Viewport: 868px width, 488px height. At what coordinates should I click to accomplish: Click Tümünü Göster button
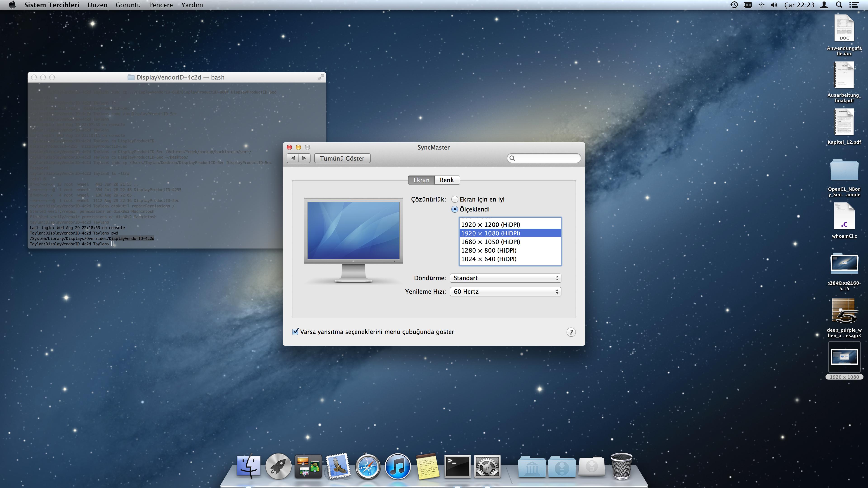point(342,158)
